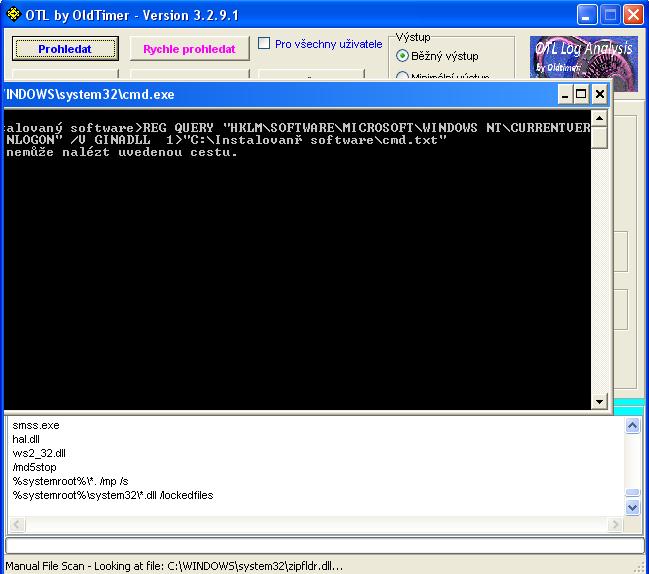Click the custom scans horizontal left arrow
649x574 pixels.
click(x=17, y=524)
